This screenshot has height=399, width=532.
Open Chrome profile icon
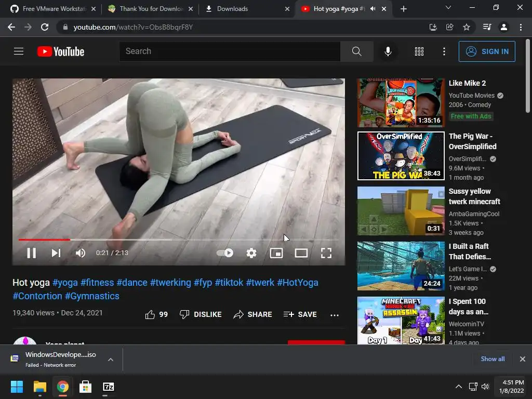[504, 27]
